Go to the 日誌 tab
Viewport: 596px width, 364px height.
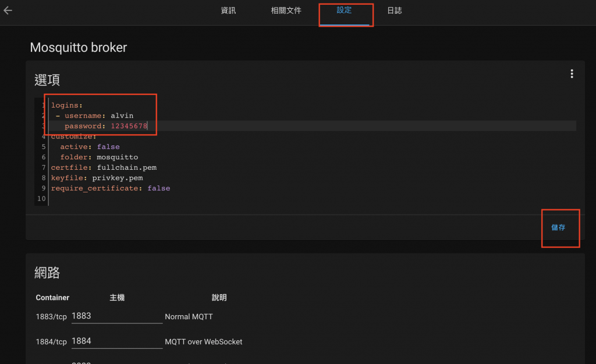tap(395, 10)
